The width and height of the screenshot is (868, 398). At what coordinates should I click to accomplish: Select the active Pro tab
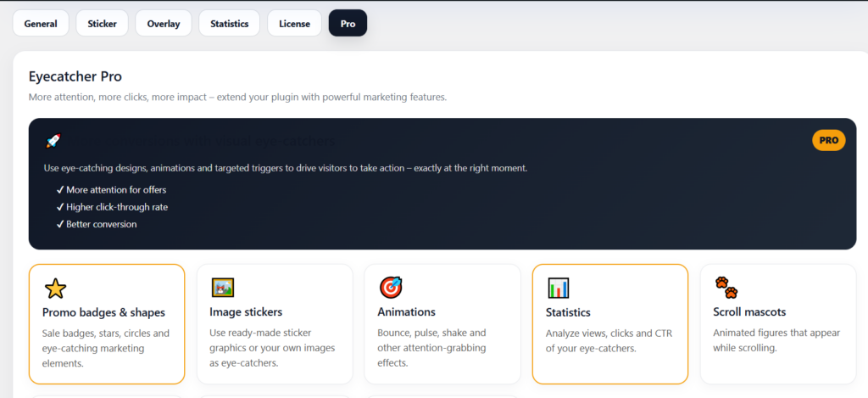point(348,24)
